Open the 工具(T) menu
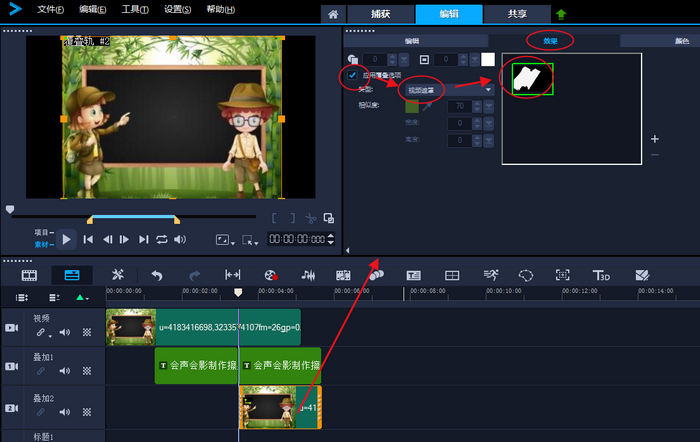 (135, 9)
